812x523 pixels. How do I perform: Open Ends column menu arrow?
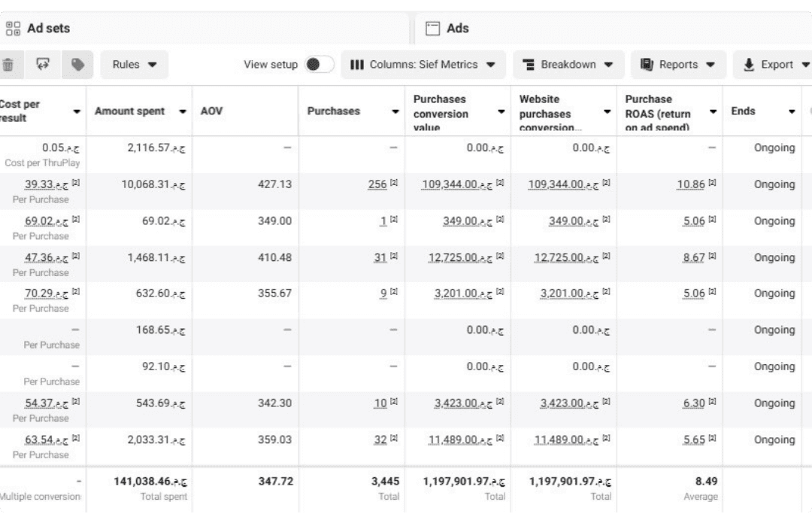click(x=792, y=111)
